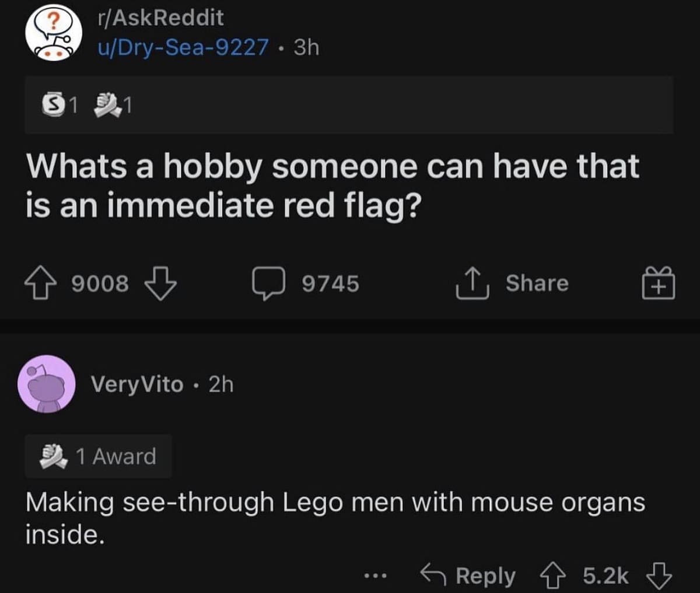Open the r/AskReddit subreddit link
Viewport: 700px width, 593px height.
[160, 17]
